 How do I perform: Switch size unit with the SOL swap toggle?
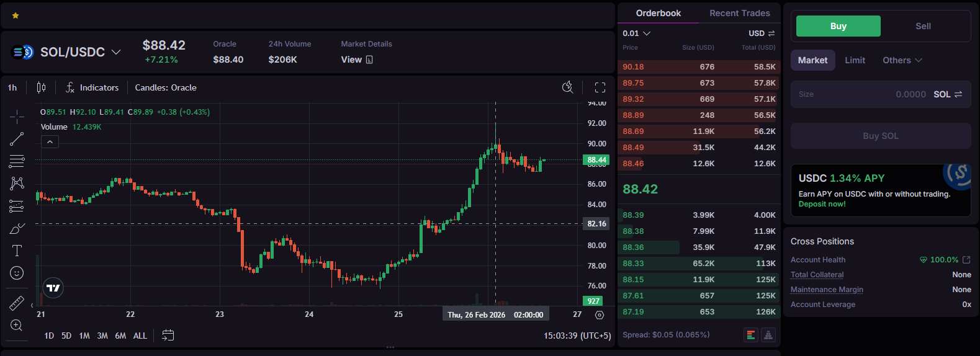coord(948,94)
